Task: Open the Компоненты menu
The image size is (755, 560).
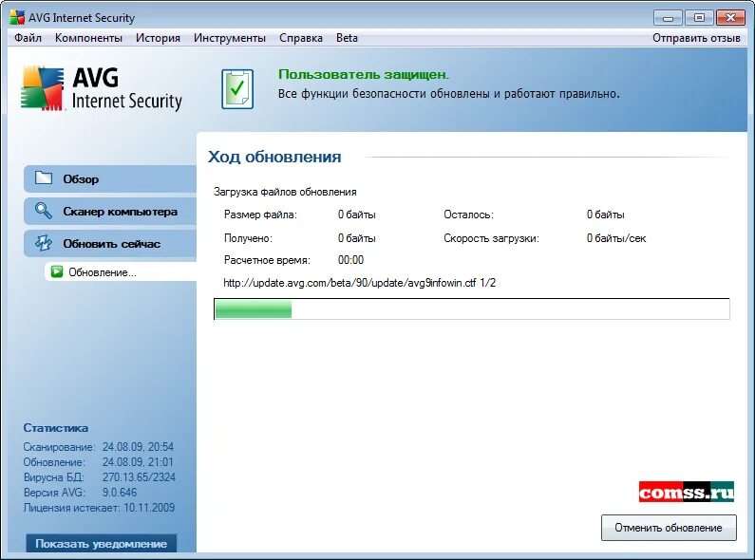Action: coord(88,38)
